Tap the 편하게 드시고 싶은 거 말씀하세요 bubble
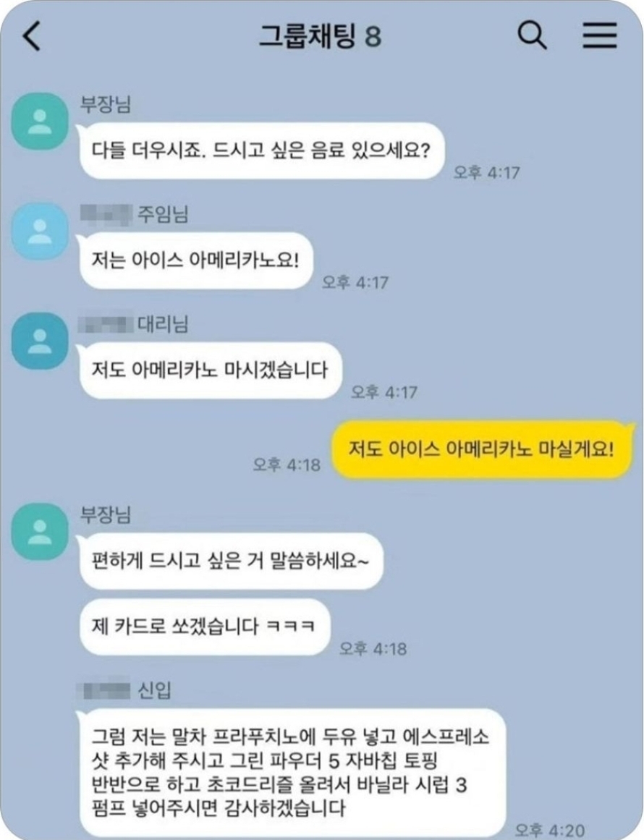 click(x=230, y=561)
